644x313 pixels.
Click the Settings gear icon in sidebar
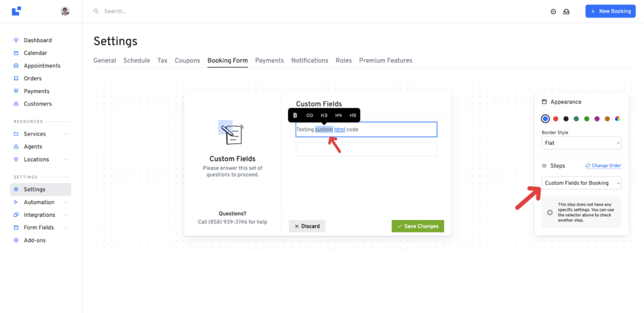16,190
